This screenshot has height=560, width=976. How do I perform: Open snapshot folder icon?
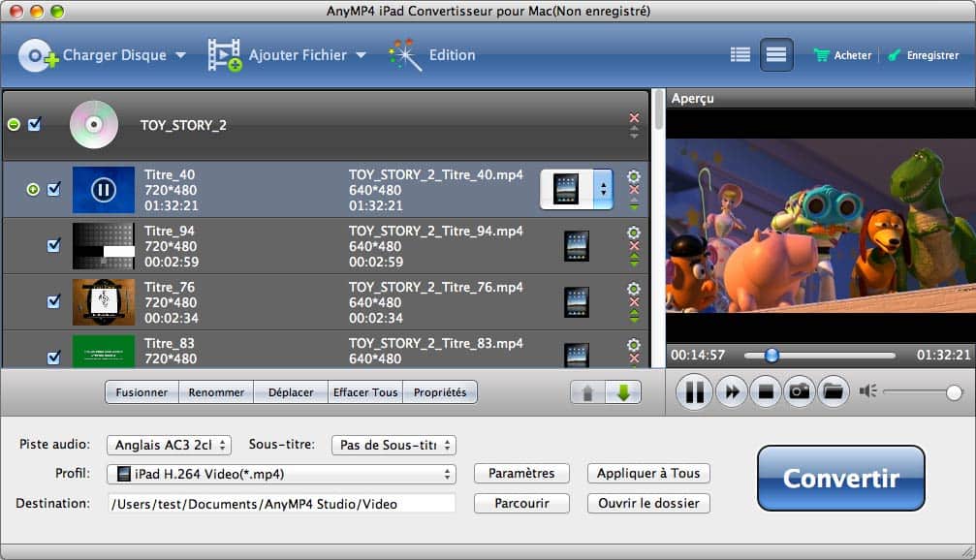pos(834,391)
